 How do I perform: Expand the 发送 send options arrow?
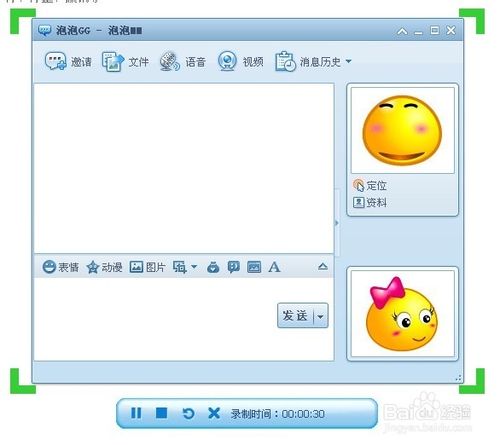click(x=321, y=316)
